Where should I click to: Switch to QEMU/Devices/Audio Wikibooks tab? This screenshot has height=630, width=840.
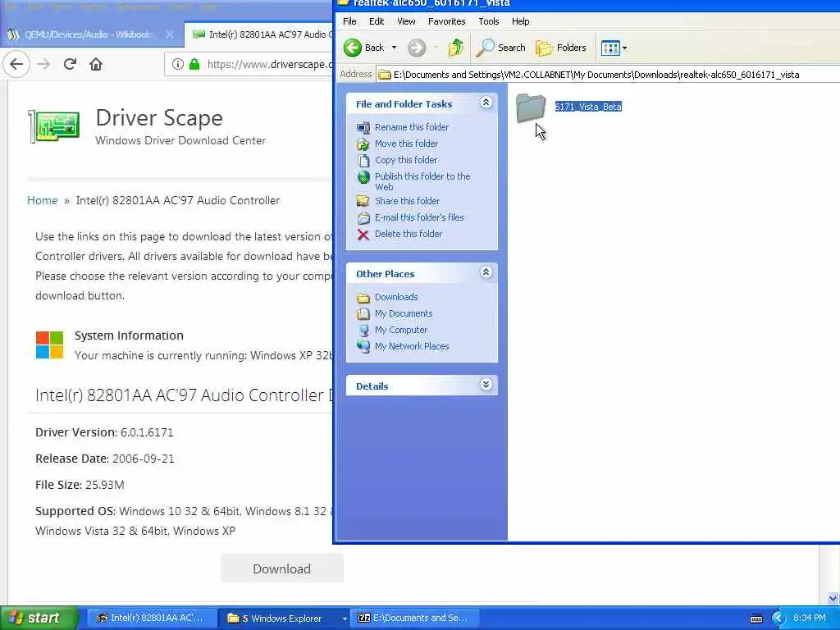[88, 34]
